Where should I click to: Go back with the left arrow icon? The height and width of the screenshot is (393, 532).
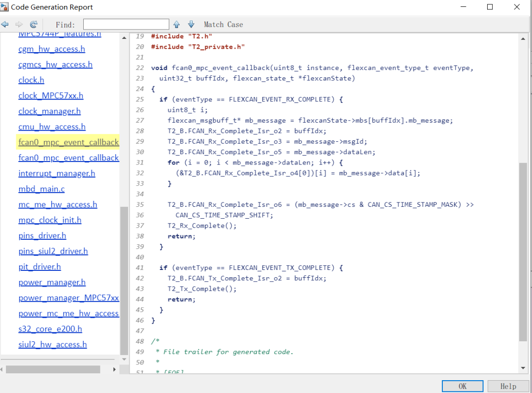(x=5, y=24)
